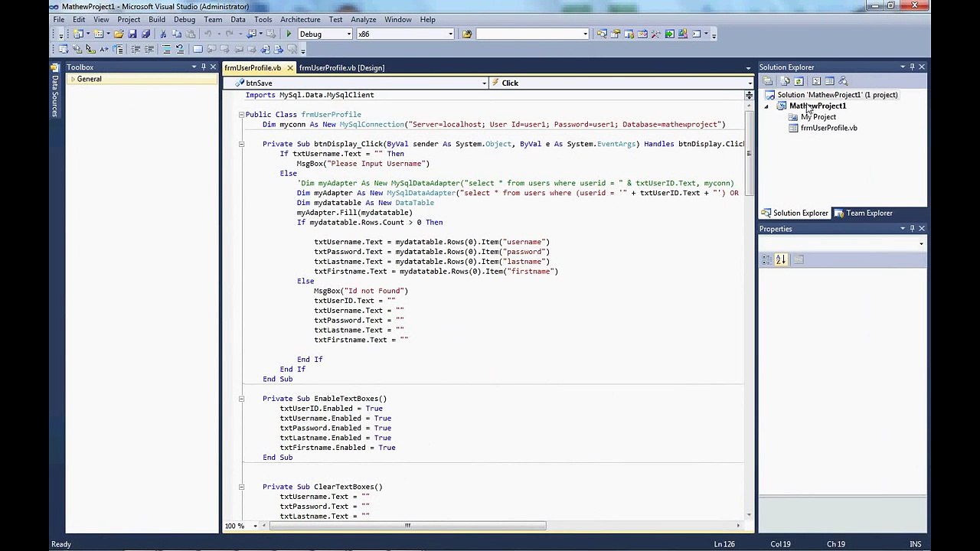Screen dimensions: 980x551
Task: Open the Build menu
Action: coord(157,19)
